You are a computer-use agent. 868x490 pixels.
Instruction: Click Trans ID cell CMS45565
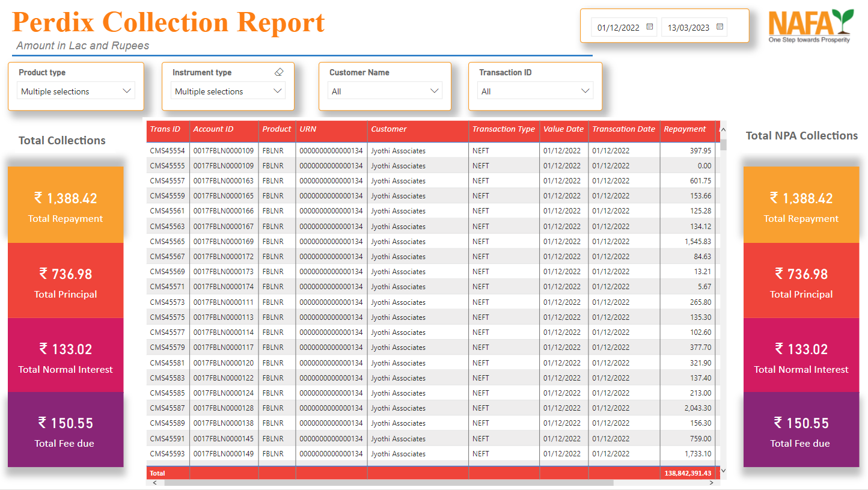tap(168, 242)
